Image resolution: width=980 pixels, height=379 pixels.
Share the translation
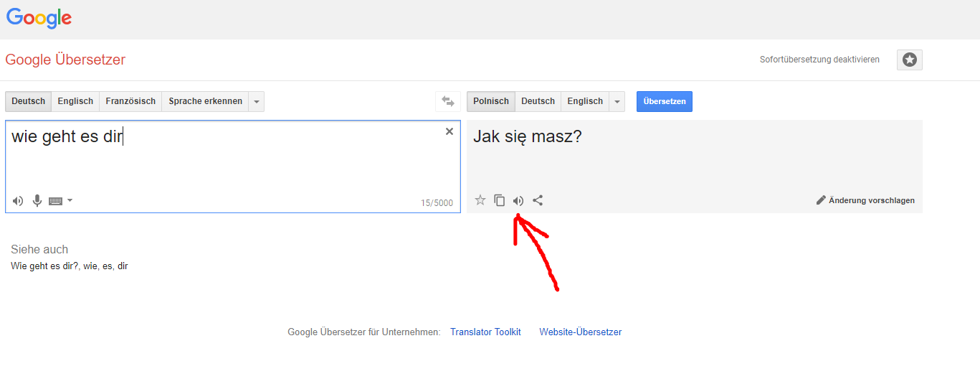tap(538, 200)
